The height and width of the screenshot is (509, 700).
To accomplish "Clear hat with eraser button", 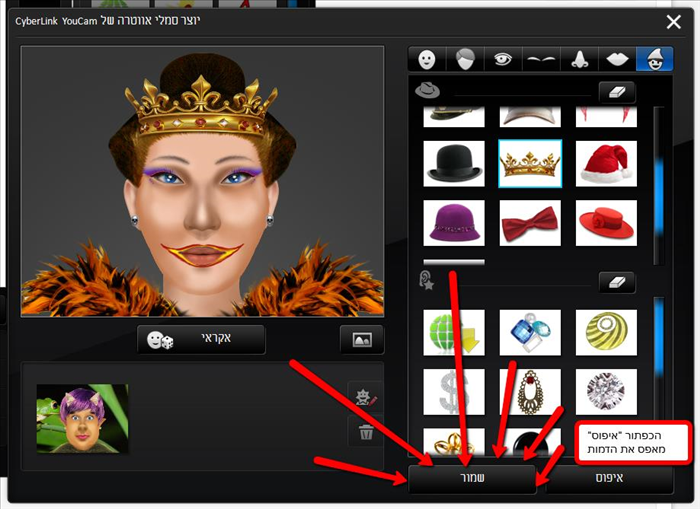I will point(617,92).
